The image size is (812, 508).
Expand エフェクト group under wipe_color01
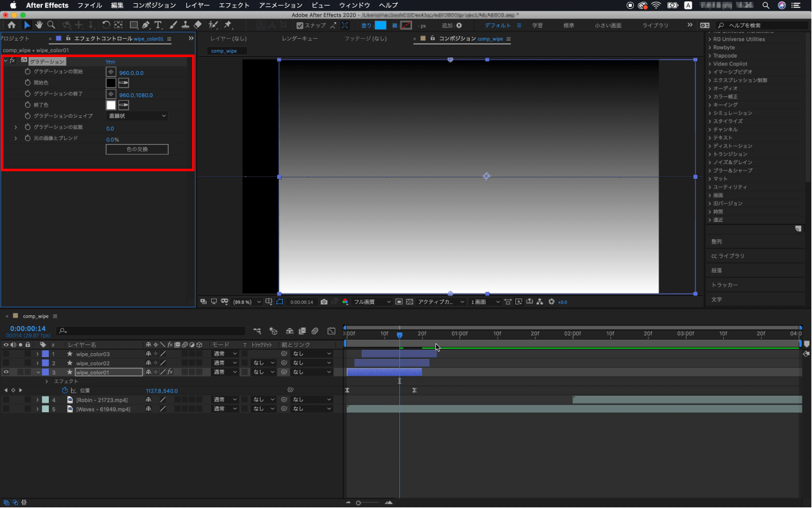[47, 382]
